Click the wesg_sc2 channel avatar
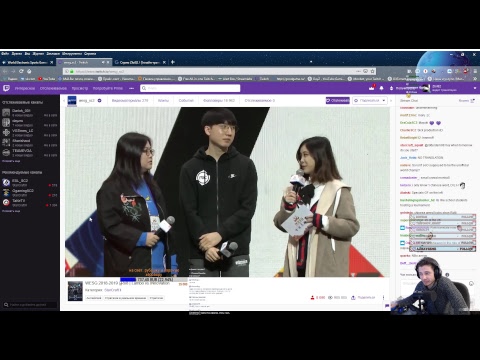480x360 pixels. click(x=72, y=100)
